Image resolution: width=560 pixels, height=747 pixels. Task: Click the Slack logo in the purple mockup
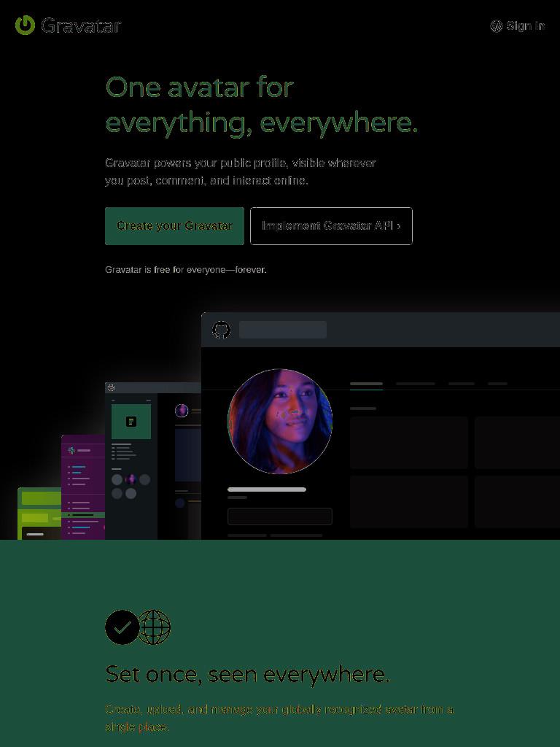tap(71, 450)
